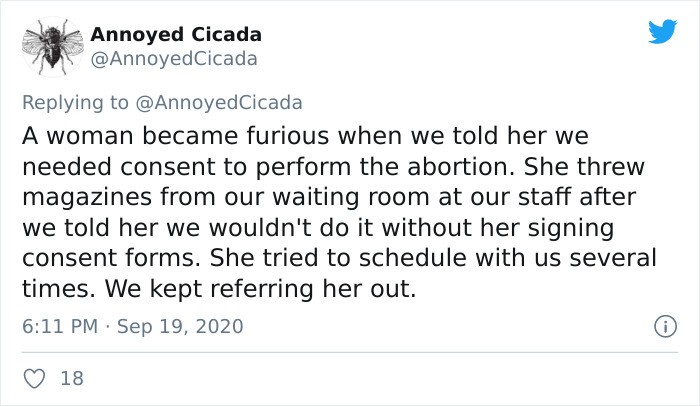700x406 pixels.
Task: Click the Sep 19, 2020 date
Action: pyautogui.click(x=180, y=326)
